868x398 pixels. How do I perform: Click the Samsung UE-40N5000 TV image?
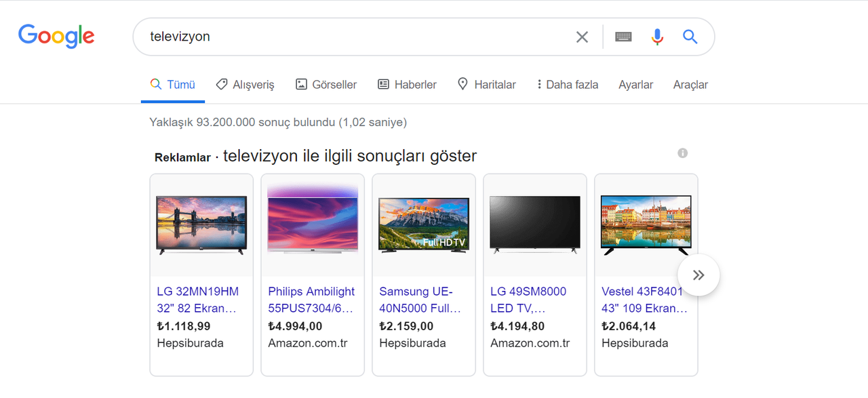click(424, 225)
